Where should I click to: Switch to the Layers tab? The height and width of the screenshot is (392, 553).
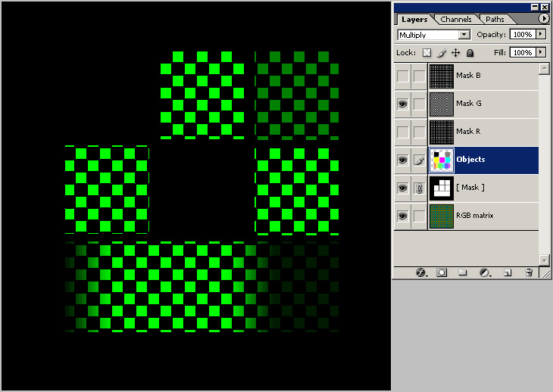(414, 20)
